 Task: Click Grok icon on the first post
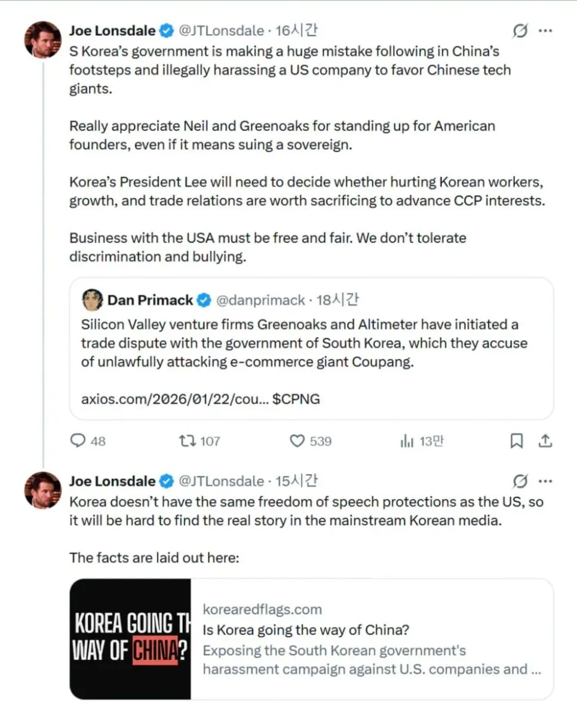[520, 30]
